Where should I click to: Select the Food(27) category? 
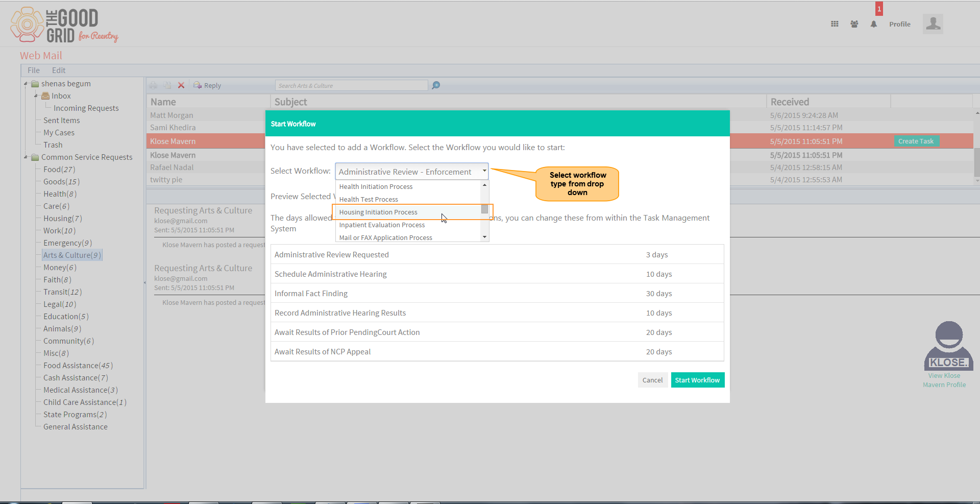tap(59, 170)
